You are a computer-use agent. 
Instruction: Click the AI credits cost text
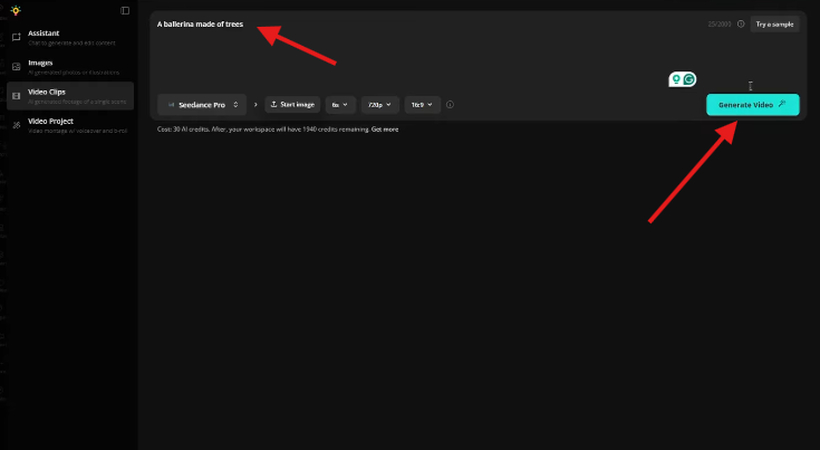pos(263,129)
